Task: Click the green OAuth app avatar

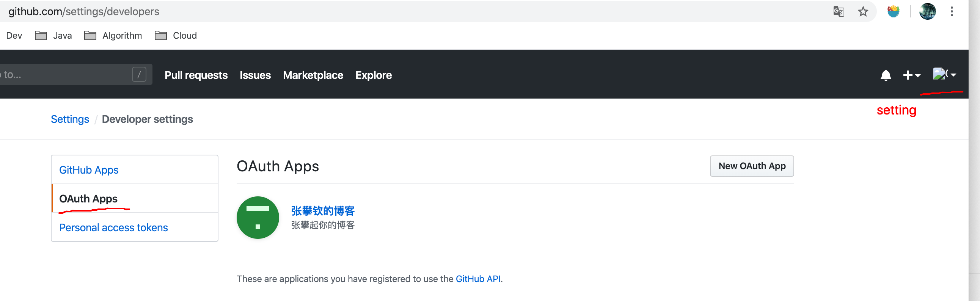Action: [x=258, y=217]
